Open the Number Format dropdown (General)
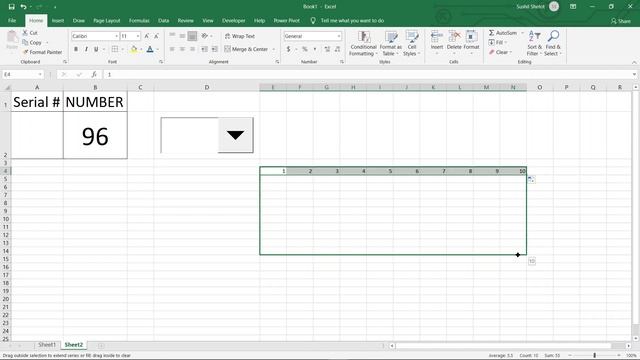 tap(339, 36)
